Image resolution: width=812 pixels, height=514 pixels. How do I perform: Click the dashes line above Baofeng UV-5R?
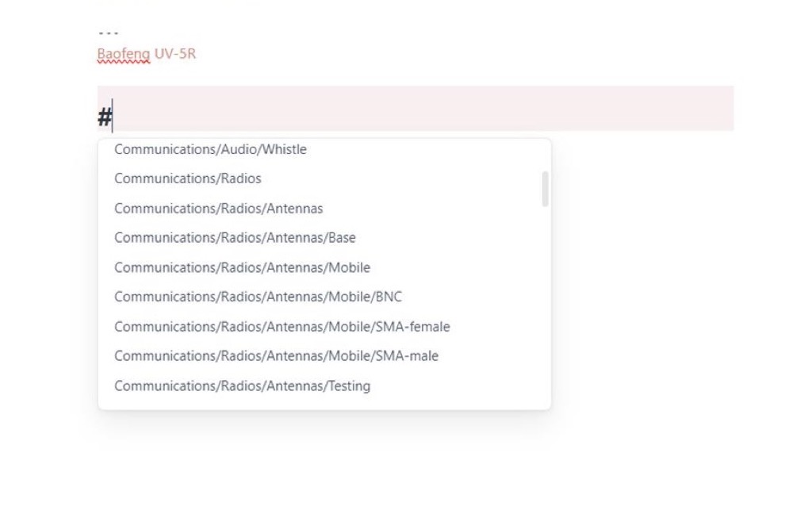[108, 34]
